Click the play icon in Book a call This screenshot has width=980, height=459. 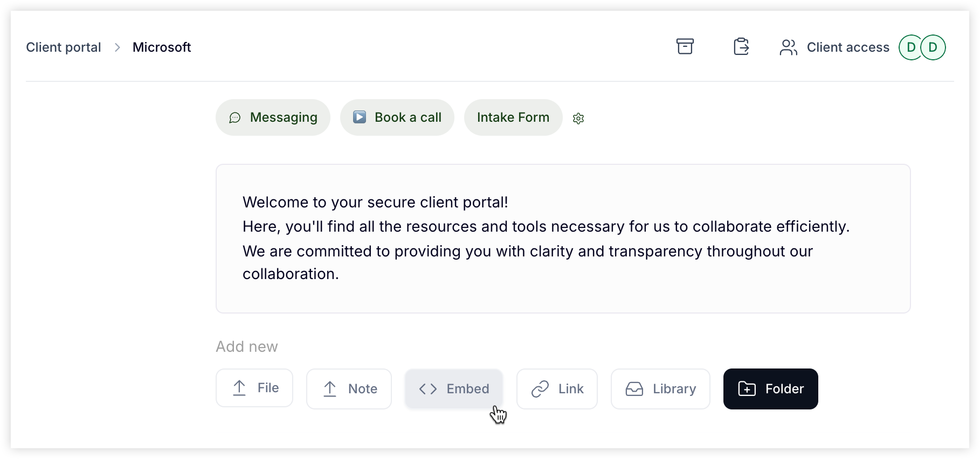coord(360,117)
